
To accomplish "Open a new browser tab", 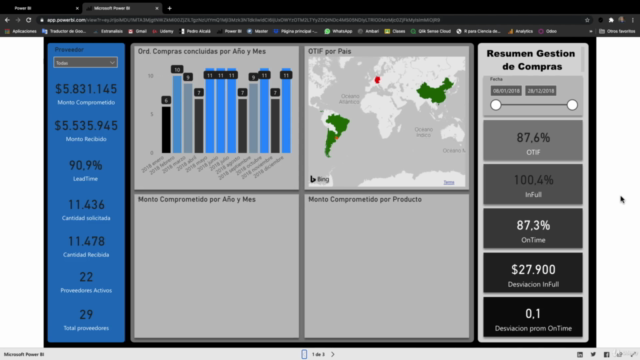I will 169,8.
